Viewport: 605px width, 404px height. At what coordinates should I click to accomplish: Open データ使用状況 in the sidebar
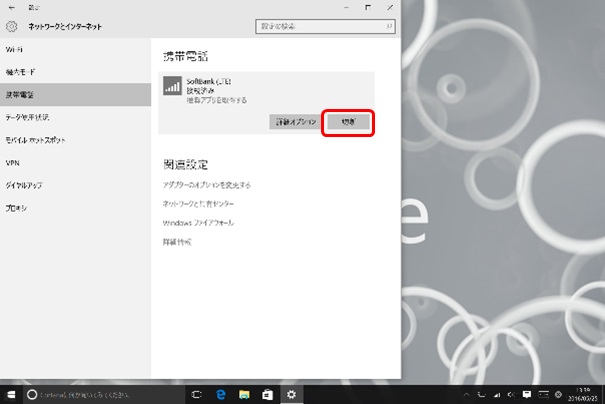click(x=76, y=117)
